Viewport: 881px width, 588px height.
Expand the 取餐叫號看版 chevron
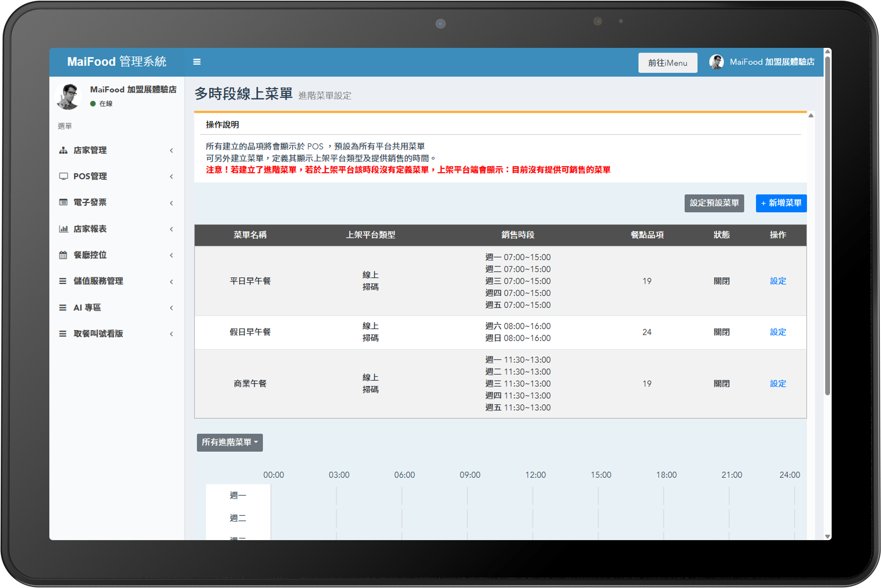[171, 334]
